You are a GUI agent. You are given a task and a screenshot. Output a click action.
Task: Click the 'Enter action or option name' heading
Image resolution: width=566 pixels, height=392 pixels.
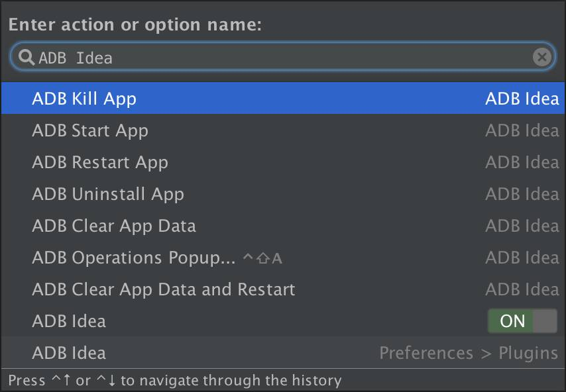(135, 24)
